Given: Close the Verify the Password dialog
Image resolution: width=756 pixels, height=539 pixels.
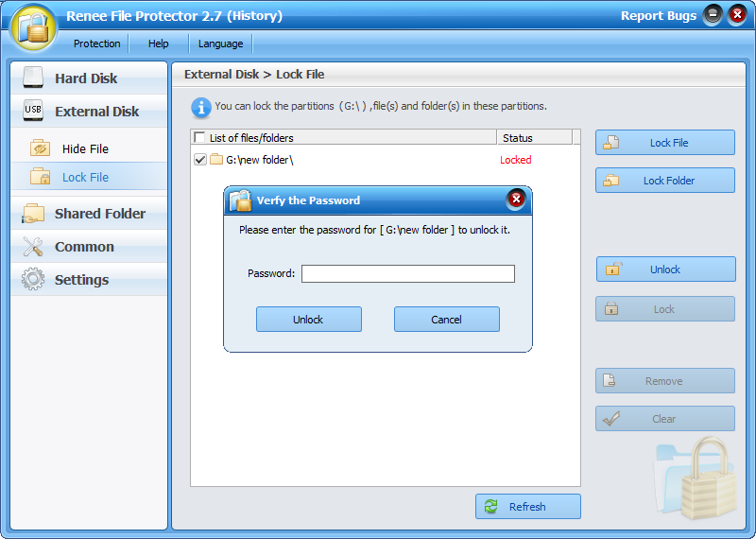Looking at the screenshot, I should [x=516, y=199].
